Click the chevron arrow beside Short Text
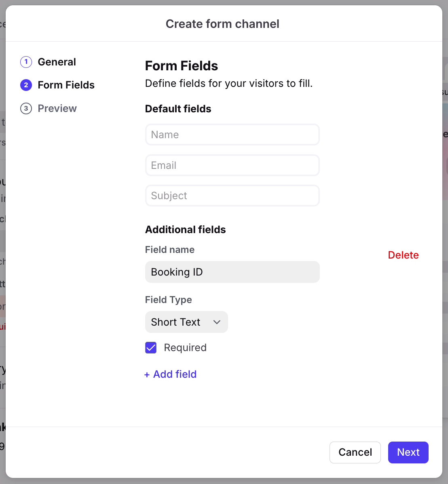This screenshot has width=448, height=484. 217,322
